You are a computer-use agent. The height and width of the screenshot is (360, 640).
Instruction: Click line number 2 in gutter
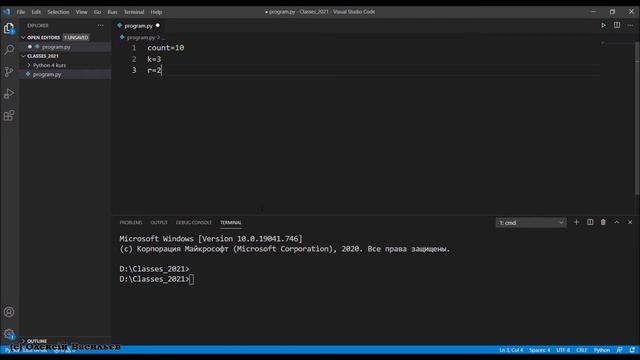point(134,59)
